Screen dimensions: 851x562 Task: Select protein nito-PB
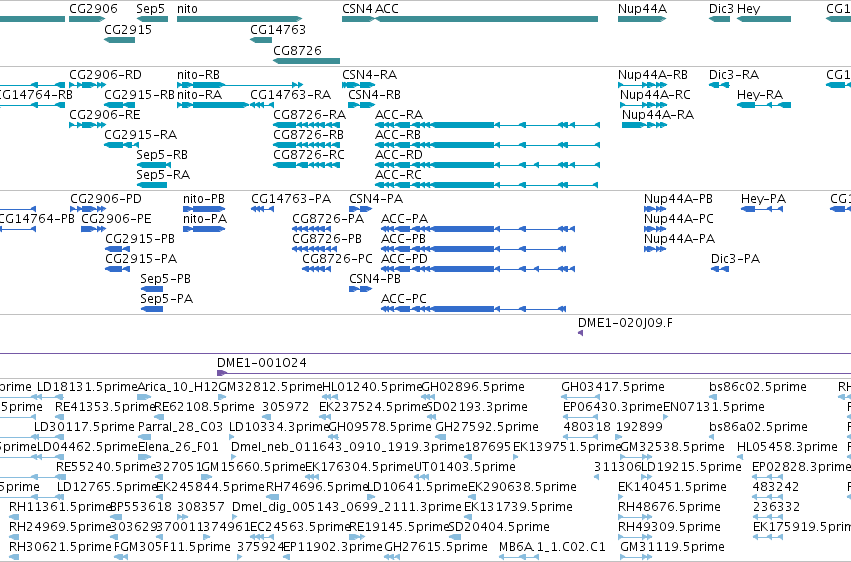tap(204, 199)
